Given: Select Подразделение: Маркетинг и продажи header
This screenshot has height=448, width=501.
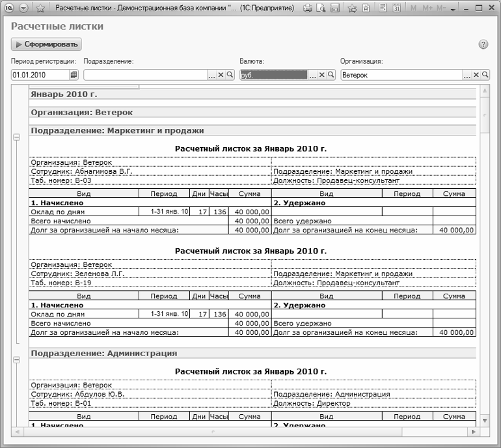Looking at the screenshot, I should pyautogui.click(x=252, y=130).
